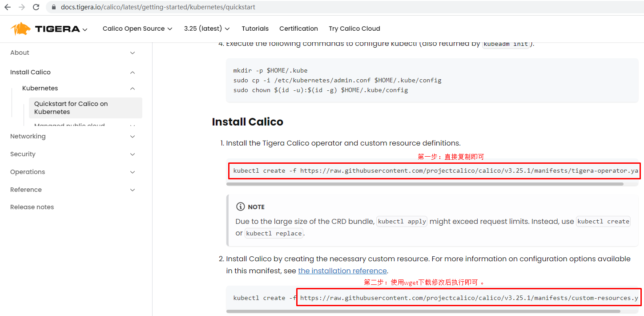Expand dropdown arrow beside the Tigera logo
Viewport: 644px width, 316px height.
point(85,29)
